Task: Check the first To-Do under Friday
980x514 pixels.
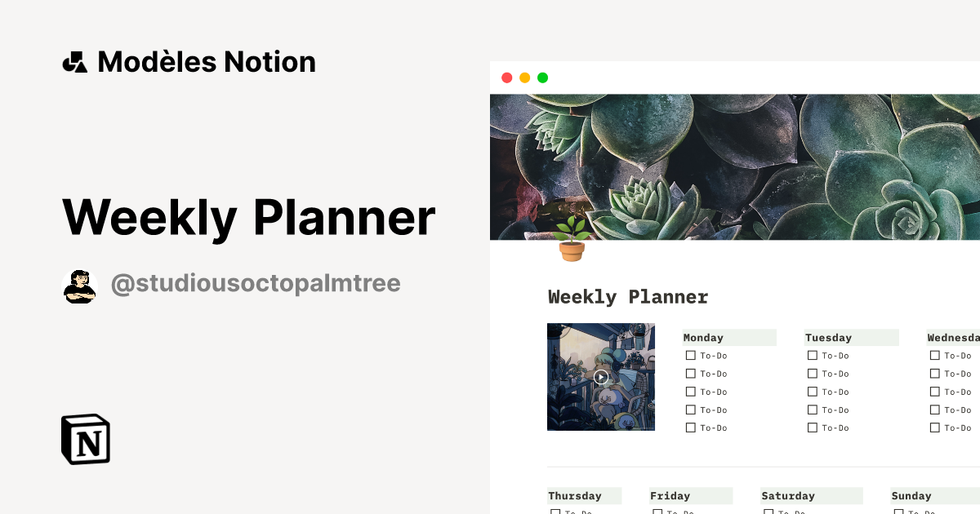Action: 656,512
